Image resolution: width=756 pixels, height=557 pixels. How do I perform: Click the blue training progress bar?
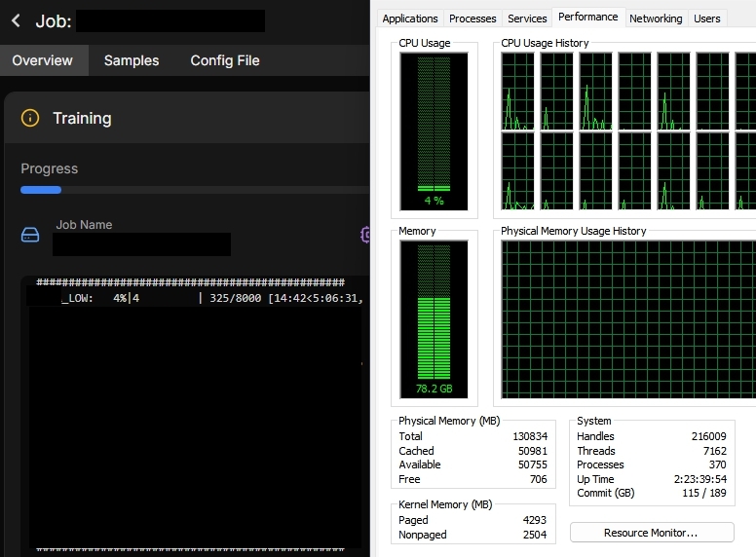(x=41, y=190)
